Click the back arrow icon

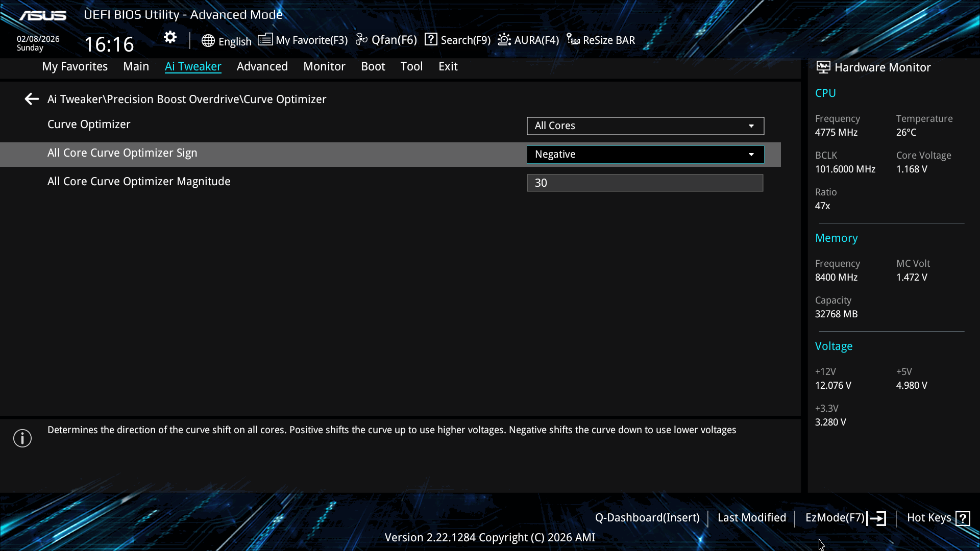(32, 99)
